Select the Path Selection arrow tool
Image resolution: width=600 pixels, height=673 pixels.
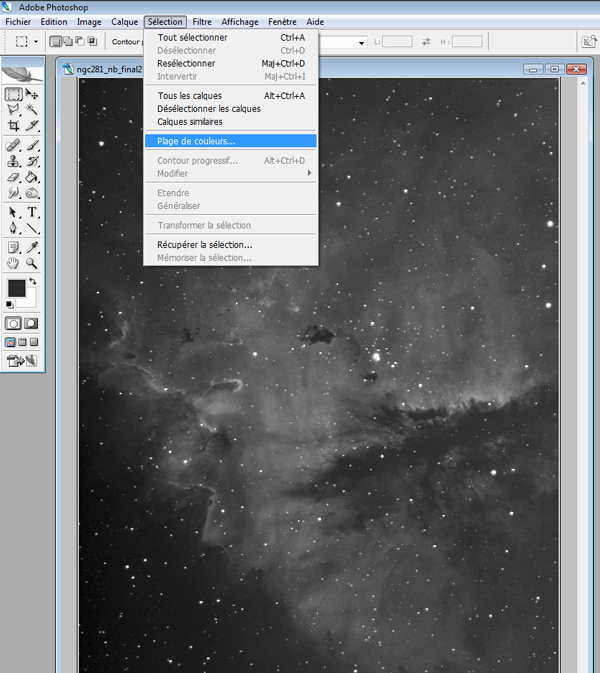(13, 212)
